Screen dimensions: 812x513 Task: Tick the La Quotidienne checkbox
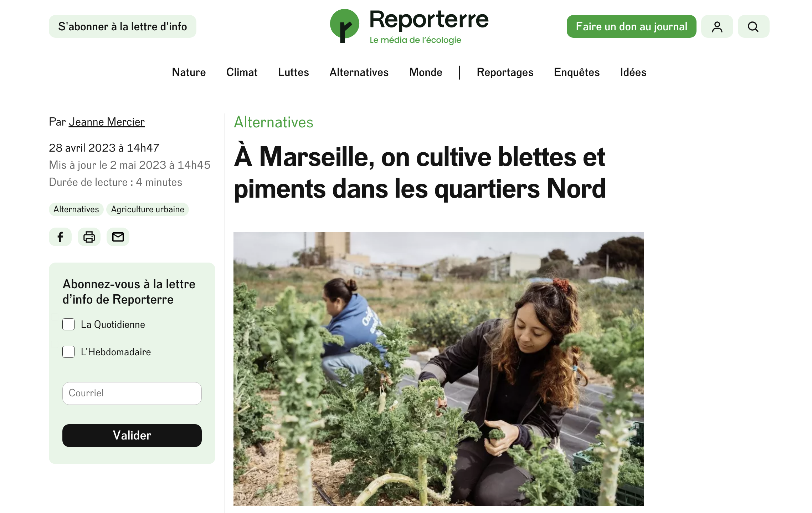point(68,324)
